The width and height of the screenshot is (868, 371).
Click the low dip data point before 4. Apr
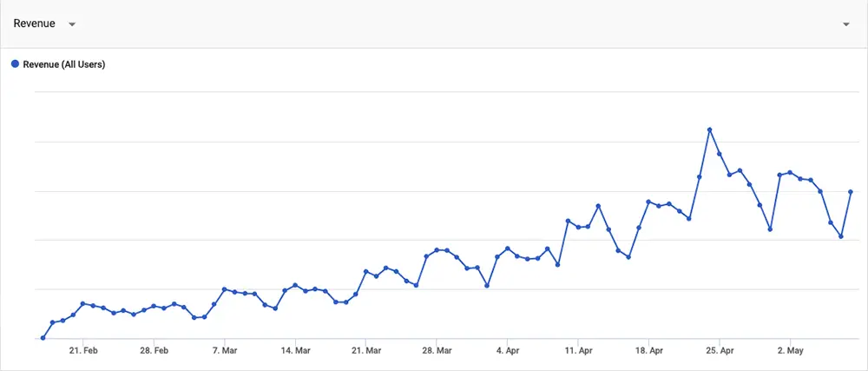pyautogui.click(x=487, y=286)
